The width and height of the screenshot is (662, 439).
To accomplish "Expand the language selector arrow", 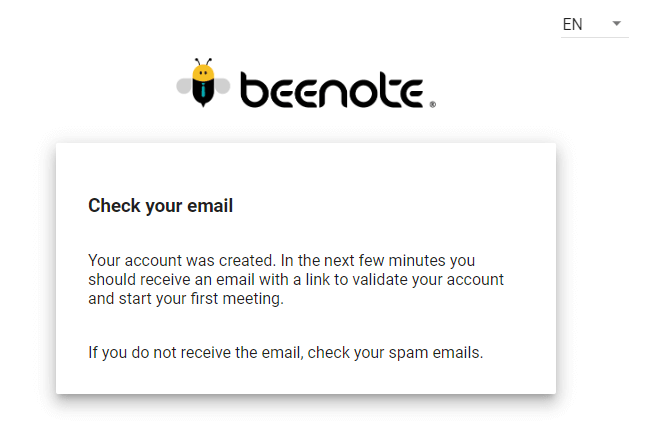I will tap(617, 24).
